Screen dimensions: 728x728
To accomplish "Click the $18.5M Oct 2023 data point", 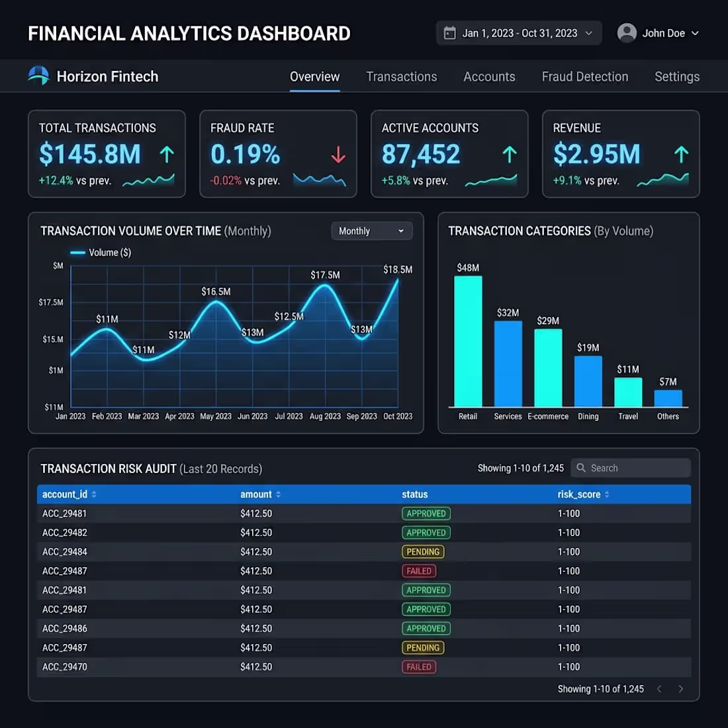I will [x=398, y=279].
